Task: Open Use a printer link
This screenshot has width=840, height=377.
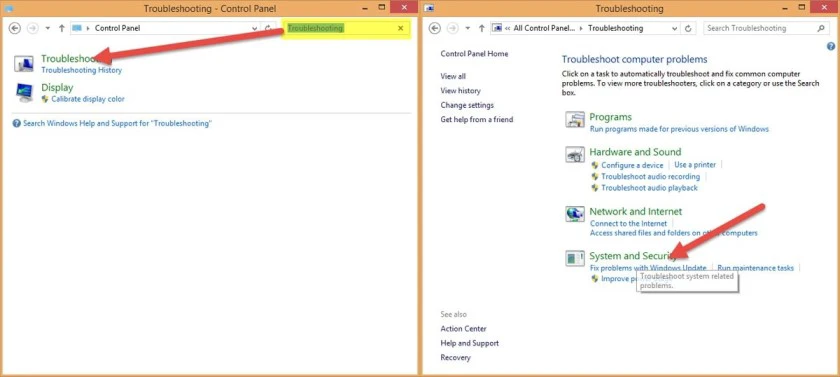Action: click(695, 164)
